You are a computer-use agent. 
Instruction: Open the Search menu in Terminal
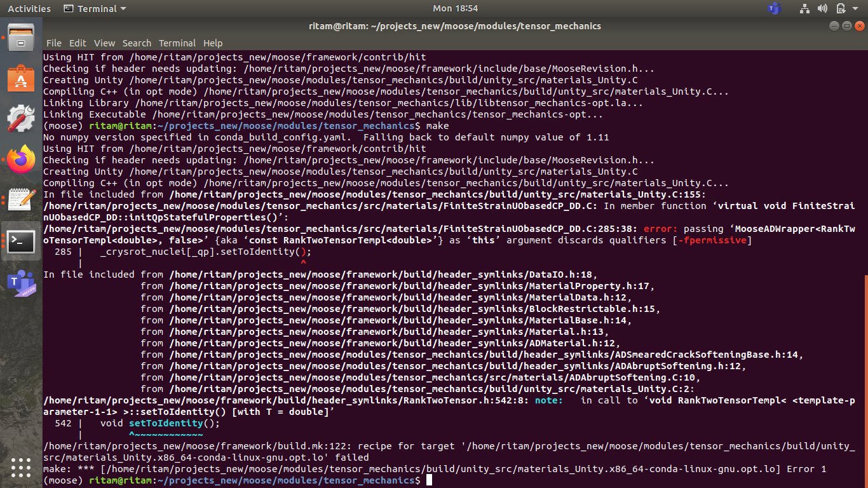pyautogui.click(x=137, y=43)
